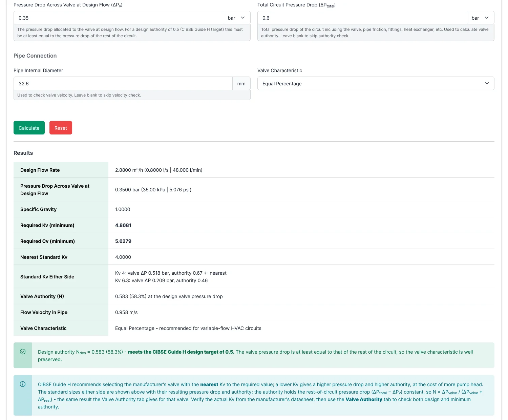Click the green check-circle icon in the success alert
The height and width of the screenshot is (420, 508).
click(23, 352)
